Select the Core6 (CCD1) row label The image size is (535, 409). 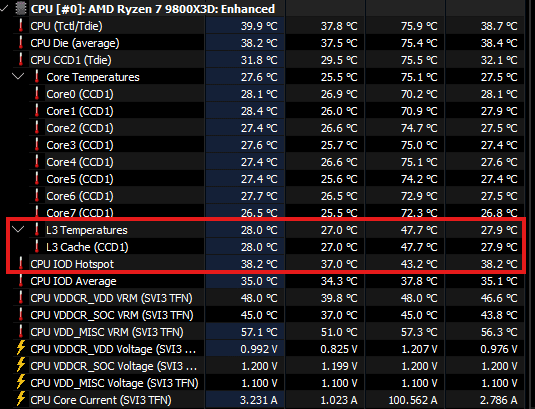click(80, 196)
